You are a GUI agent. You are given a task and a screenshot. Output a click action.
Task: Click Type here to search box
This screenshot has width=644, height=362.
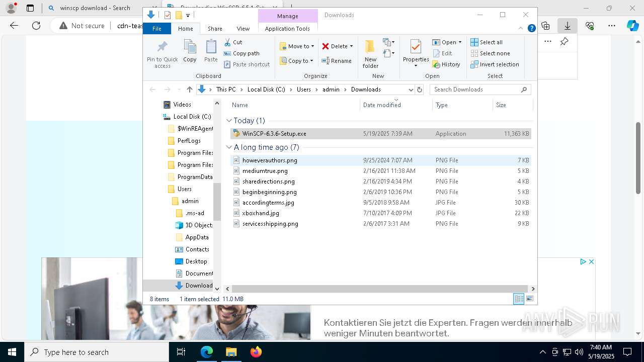97,352
